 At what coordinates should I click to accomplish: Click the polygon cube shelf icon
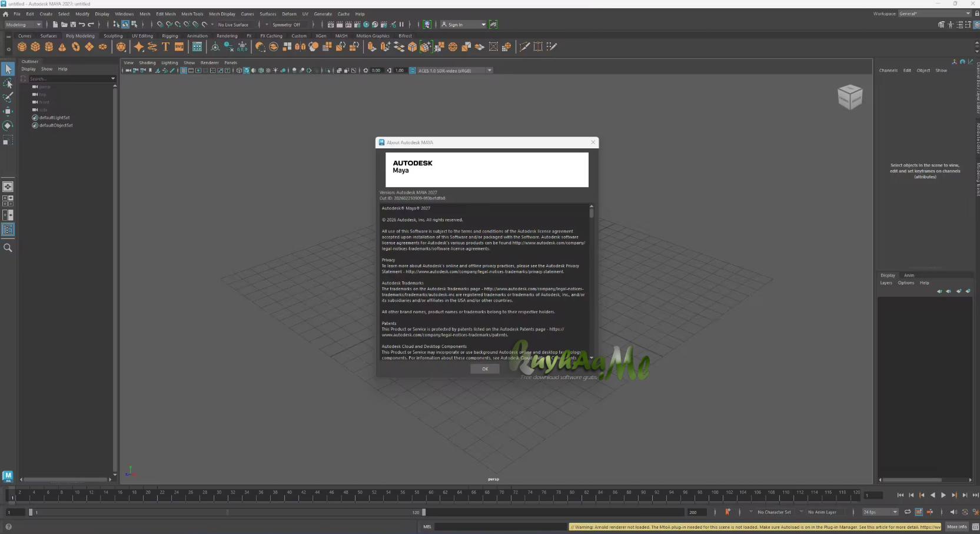(35, 47)
